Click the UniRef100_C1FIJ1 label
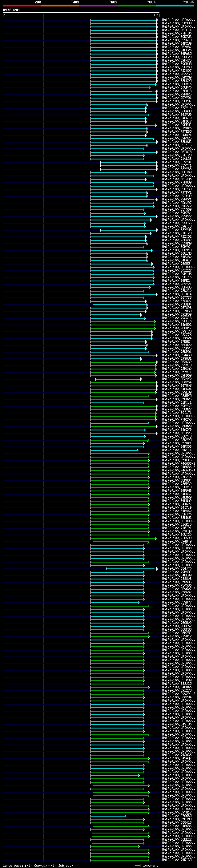The width and height of the screenshot is (197, 868). pos(177,403)
